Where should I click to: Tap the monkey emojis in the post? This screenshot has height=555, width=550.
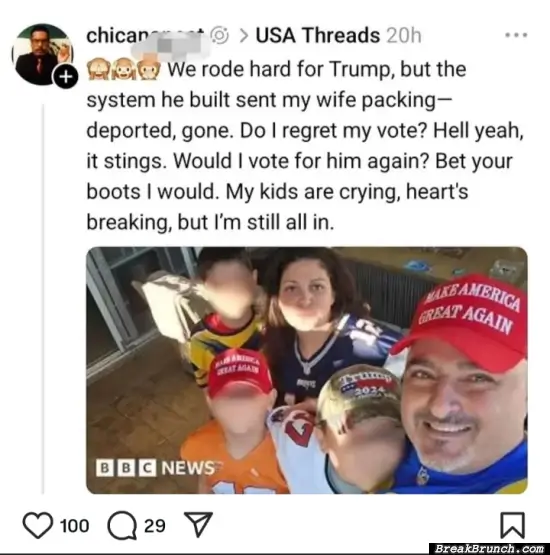pyautogui.click(x=124, y=69)
